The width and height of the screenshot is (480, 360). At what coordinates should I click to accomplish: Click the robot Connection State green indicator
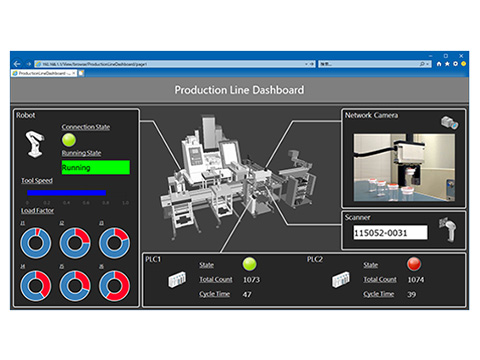69,140
